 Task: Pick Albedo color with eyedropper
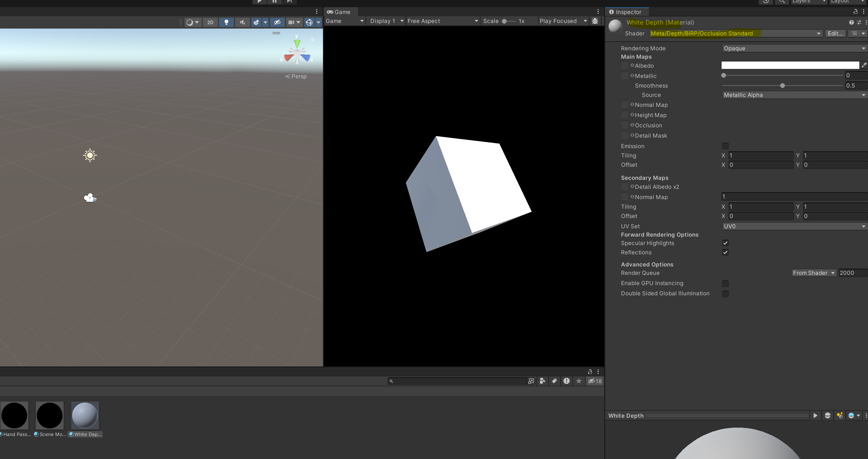(x=864, y=65)
